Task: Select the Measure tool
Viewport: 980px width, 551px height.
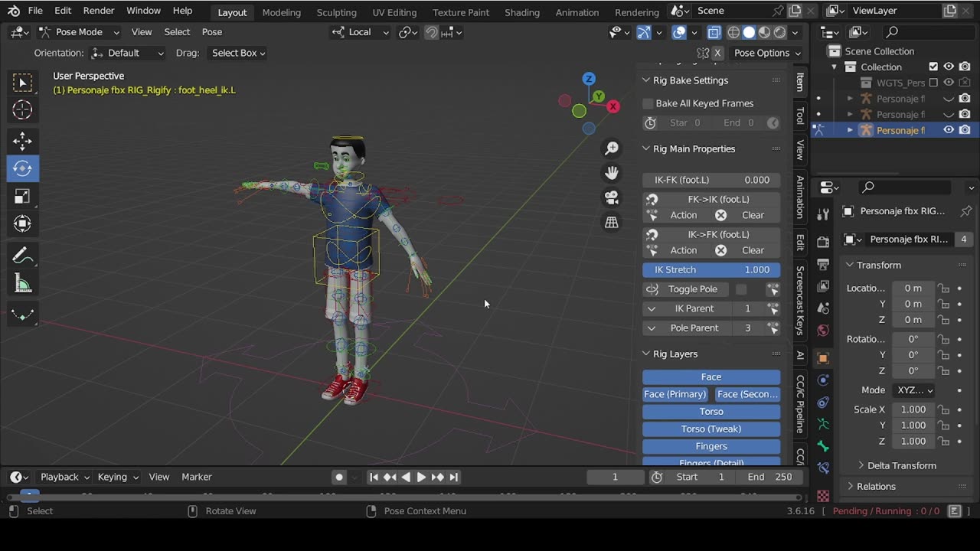Action: coord(22,284)
